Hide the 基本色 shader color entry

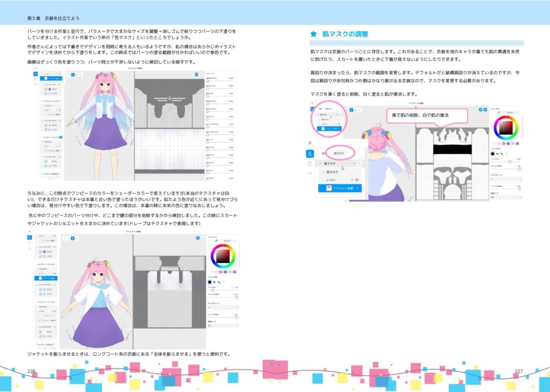46,89
